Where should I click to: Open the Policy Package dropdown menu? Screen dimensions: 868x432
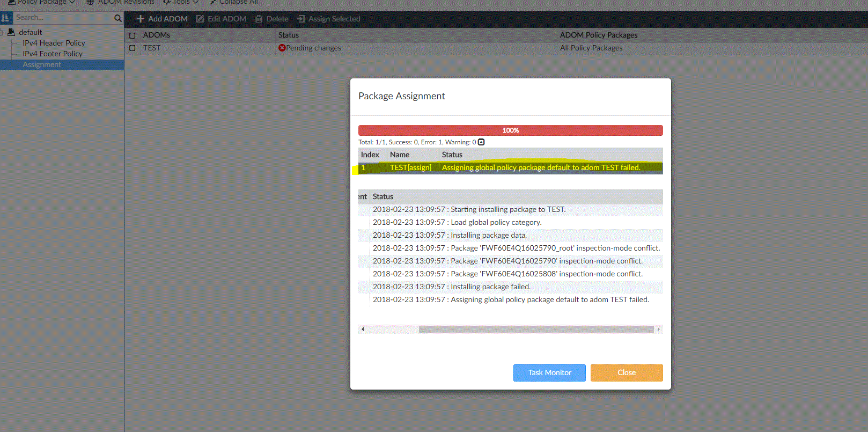click(41, 2)
